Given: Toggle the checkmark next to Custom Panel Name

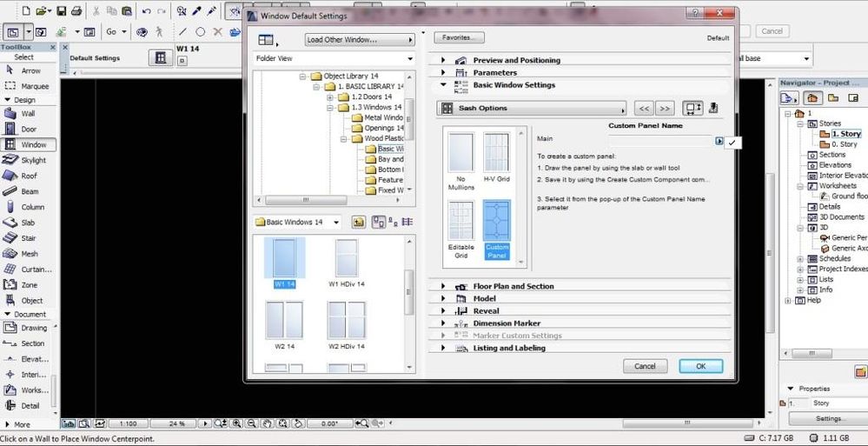Looking at the screenshot, I should point(732,143).
